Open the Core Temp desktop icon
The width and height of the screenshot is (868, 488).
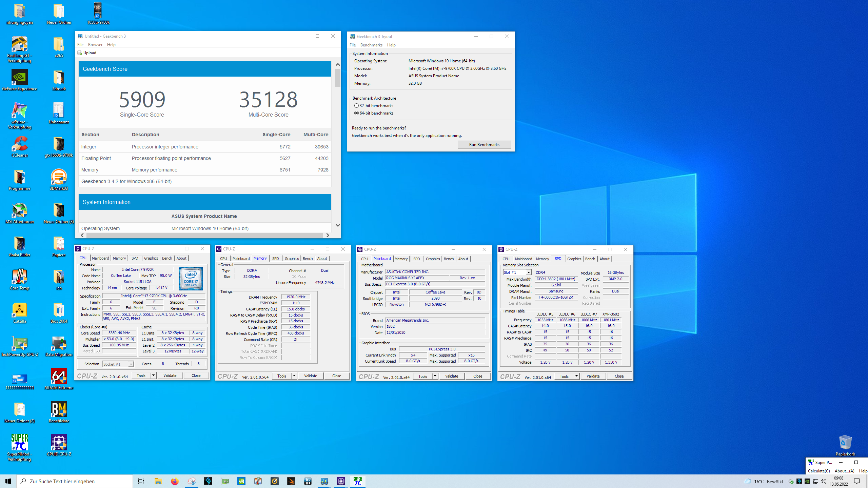[19, 280]
